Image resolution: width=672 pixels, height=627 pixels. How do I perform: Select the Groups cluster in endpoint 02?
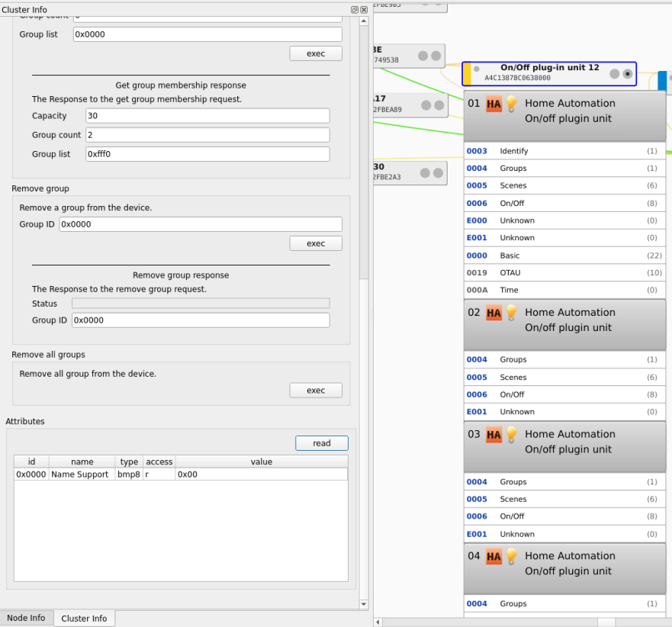(565, 359)
